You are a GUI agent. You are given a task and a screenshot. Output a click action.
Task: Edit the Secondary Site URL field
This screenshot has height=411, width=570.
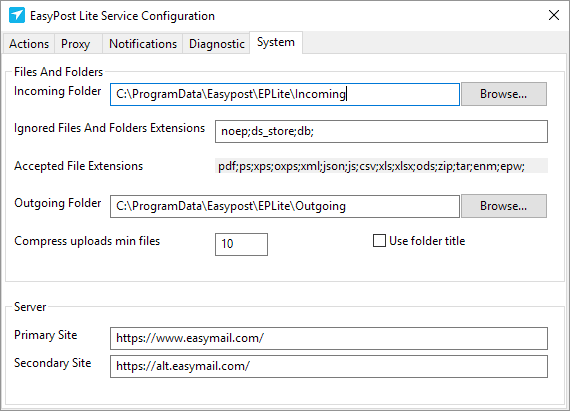click(329, 366)
